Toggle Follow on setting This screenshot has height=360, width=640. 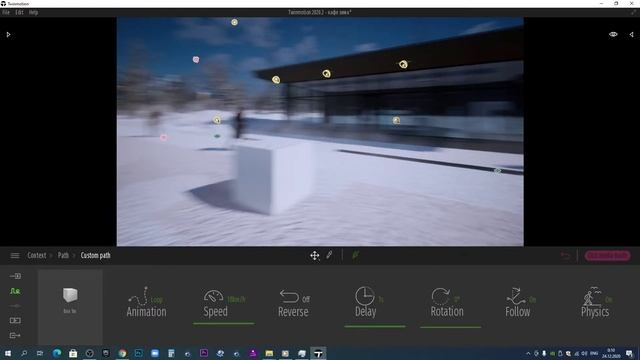533,300
